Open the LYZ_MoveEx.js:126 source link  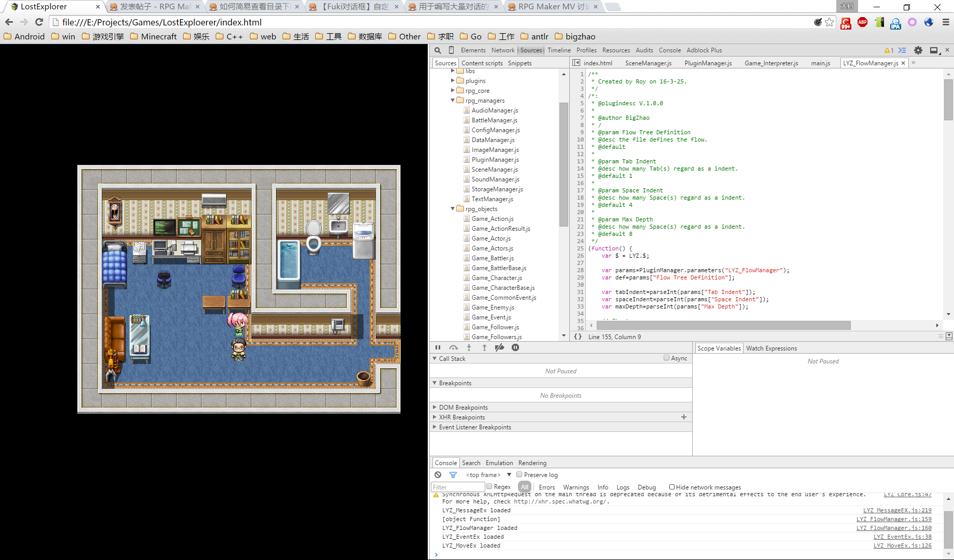902,546
